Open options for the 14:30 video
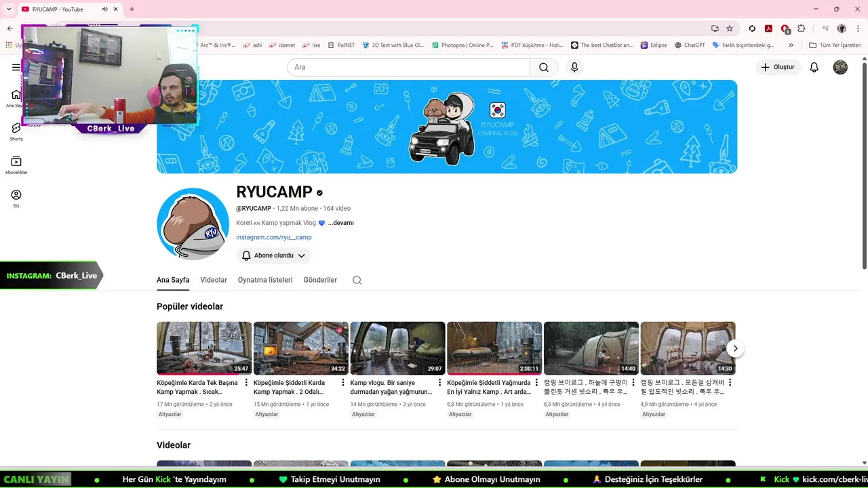The width and height of the screenshot is (868, 488). click(730, 383)
